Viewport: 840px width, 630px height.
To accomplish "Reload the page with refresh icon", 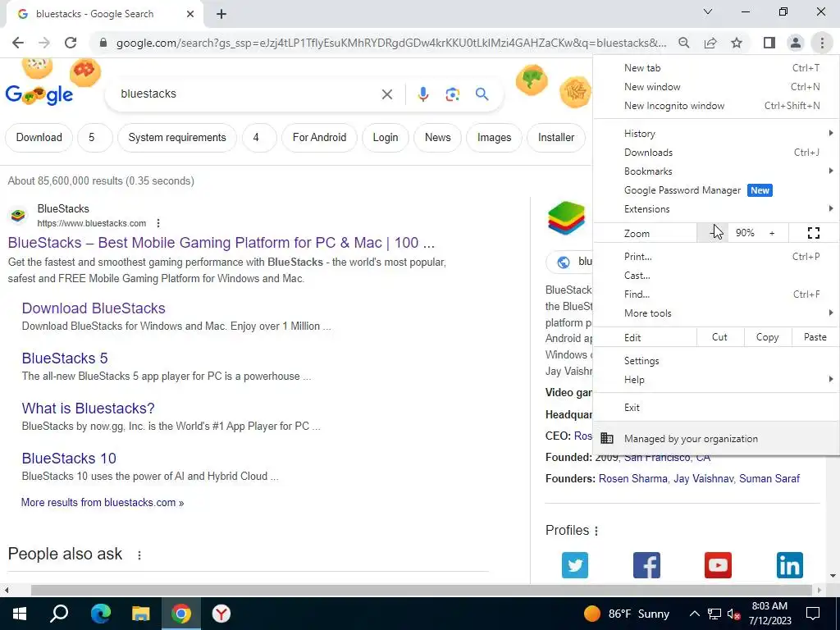I will pyautogui.click(x=71, y=43).
